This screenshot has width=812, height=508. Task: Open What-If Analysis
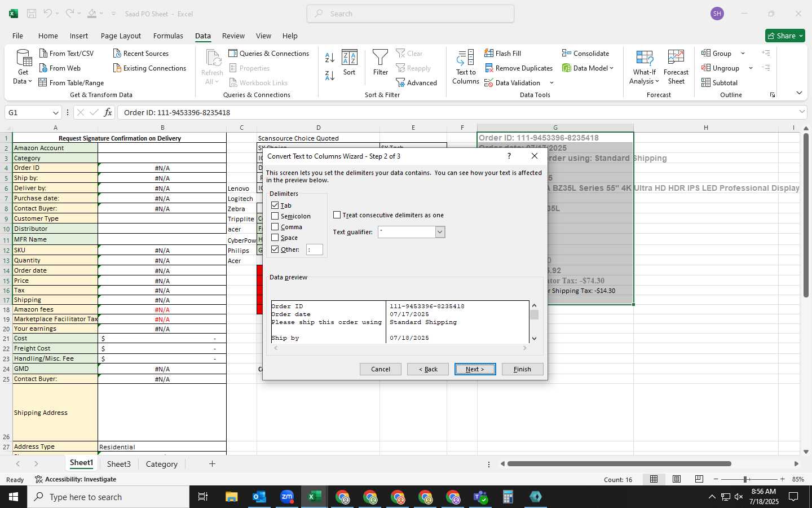pos(644,67)
